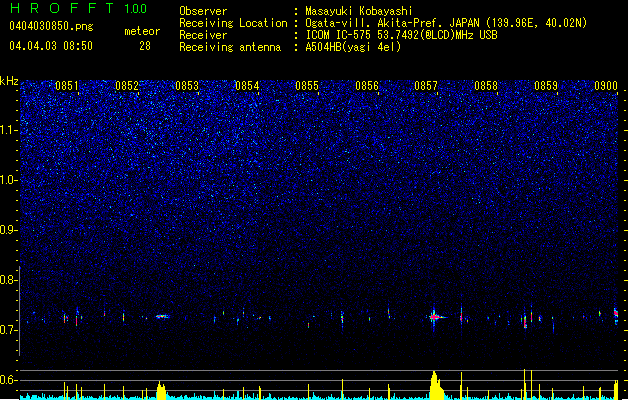Click the date stamp 04.04.03 08:50
The height and width of the screenshot is (400, 629).
[51, 46]
